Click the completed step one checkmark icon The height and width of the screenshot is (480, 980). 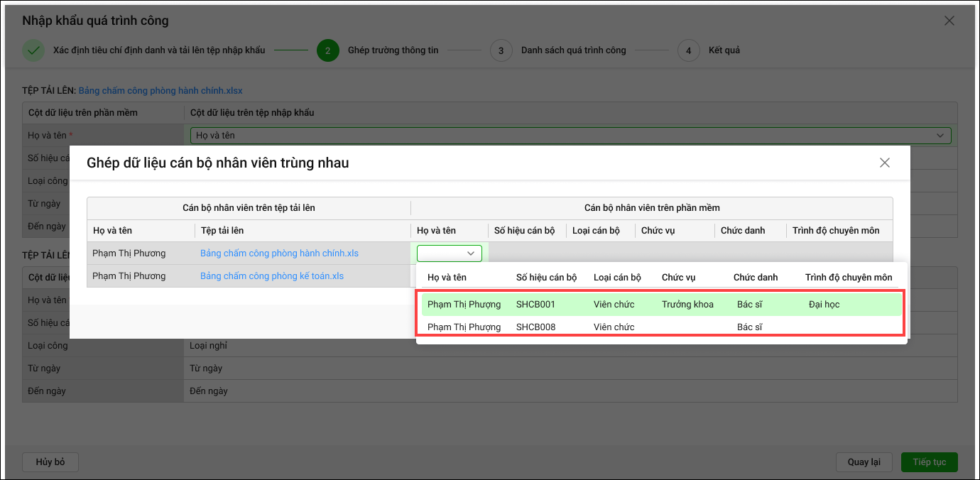tap(33, 50)
